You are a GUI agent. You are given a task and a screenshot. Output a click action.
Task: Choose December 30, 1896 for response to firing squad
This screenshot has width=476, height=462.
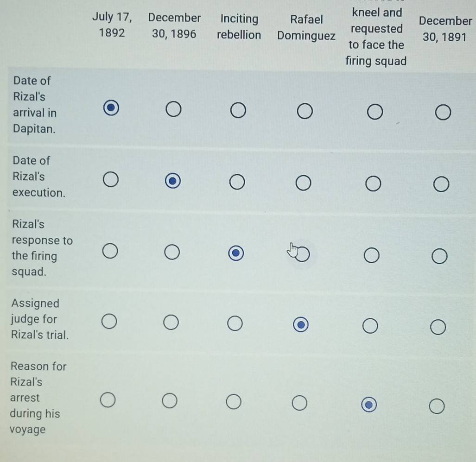pyautogui.click(x=172, y=252)
